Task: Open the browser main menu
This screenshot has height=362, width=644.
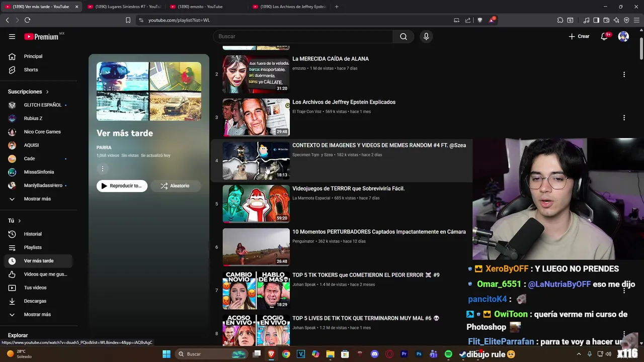Action: pos(636,20)
